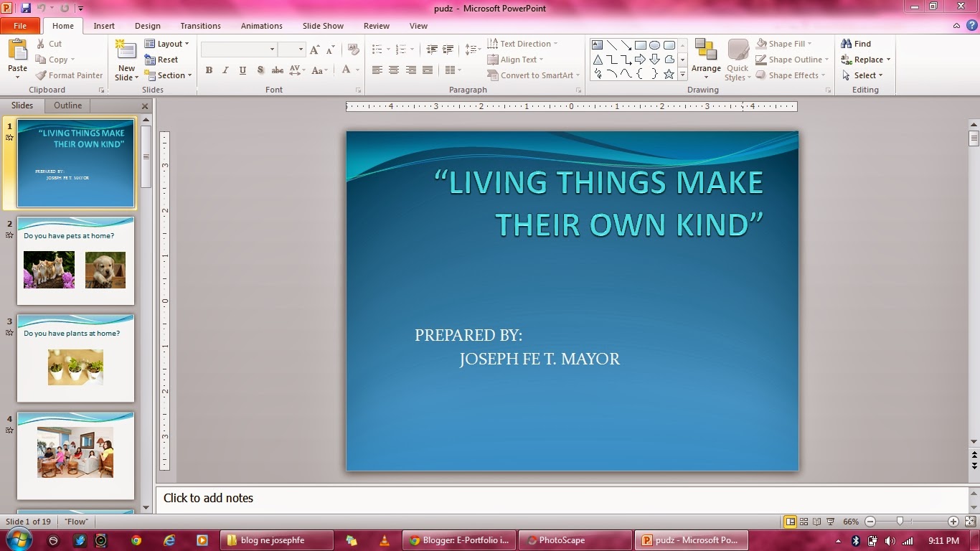Apply bold formatting to selected text
This screenshot has height=551, width=980.
click(209, 70)
